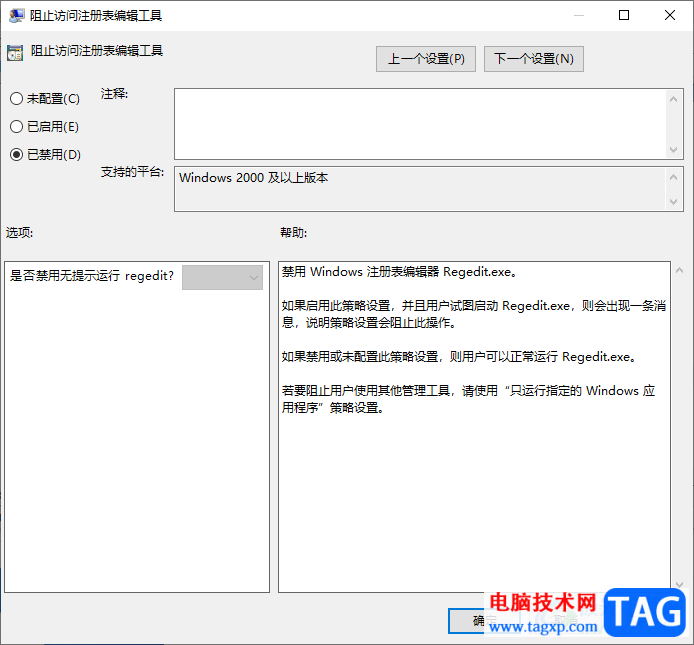Click the 选项 section label
Image resolution: width=694 pixels, height=645 pixels.
point(19,232)
